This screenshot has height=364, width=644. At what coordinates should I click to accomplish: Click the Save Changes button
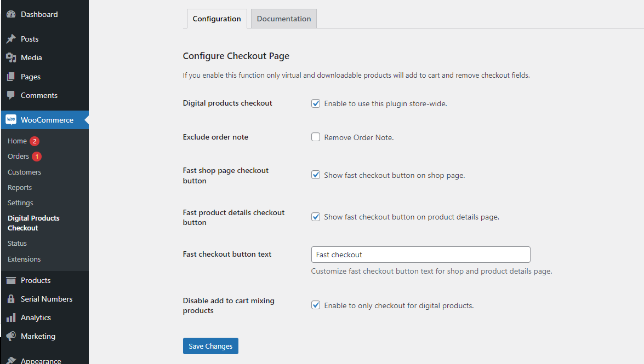(x=210, y=345)
